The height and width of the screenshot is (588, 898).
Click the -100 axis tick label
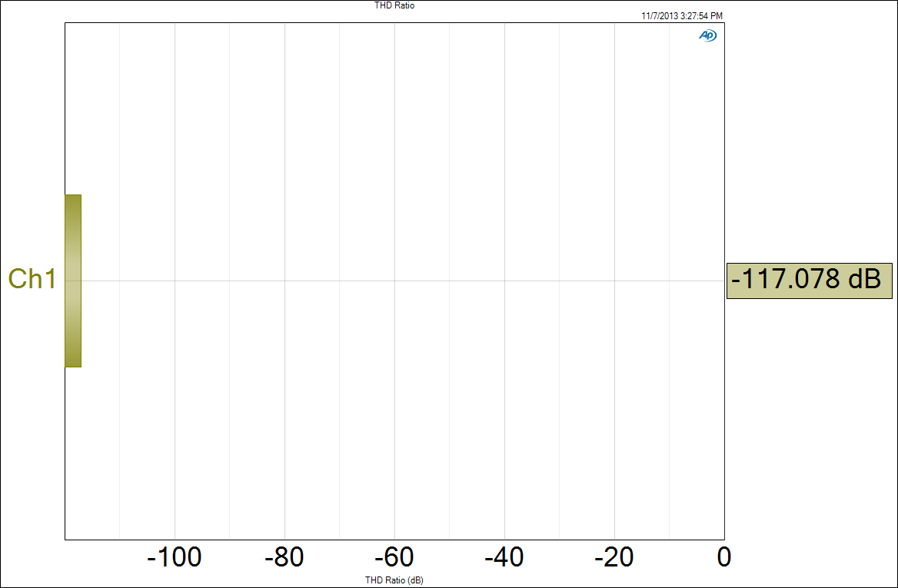point(174,557)
